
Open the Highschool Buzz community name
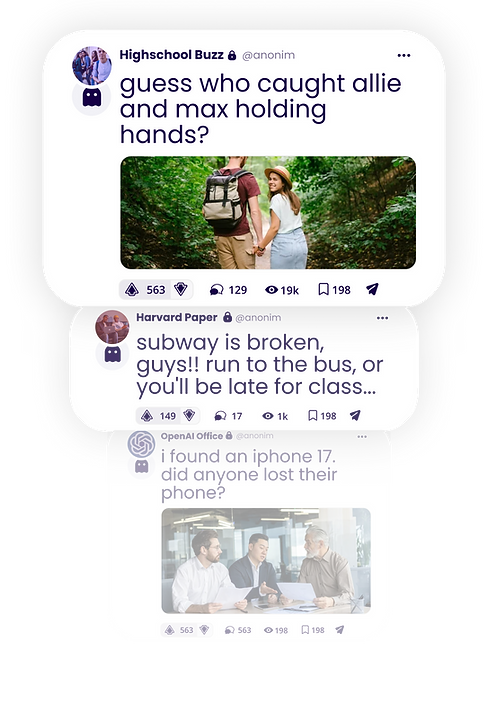coord(171,55)
